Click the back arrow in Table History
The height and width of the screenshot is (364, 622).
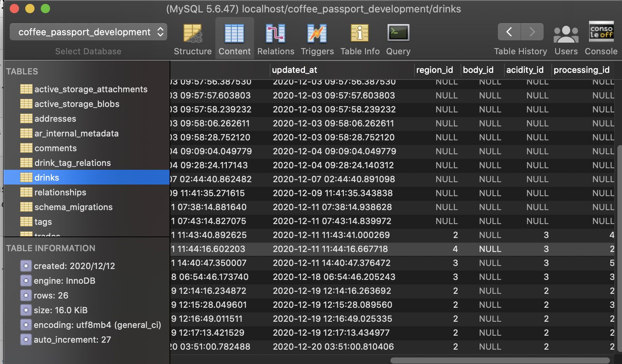[509, 32]
